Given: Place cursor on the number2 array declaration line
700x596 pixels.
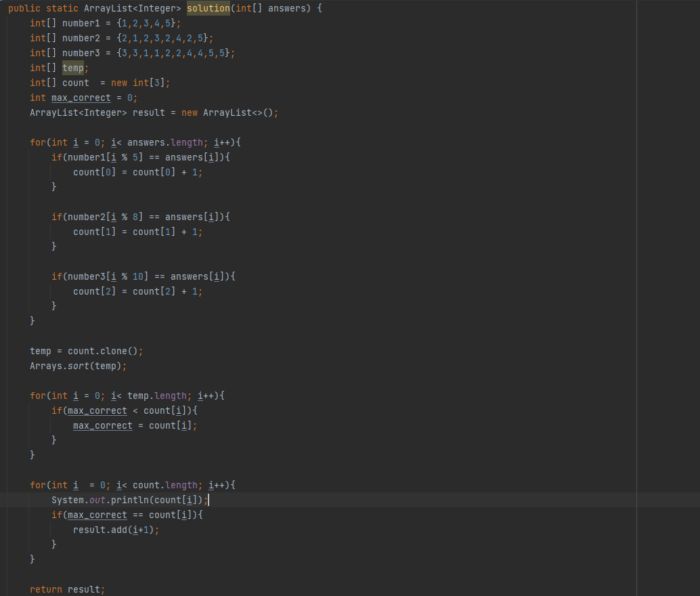Looking at the screenshot, I should (121, 38).
